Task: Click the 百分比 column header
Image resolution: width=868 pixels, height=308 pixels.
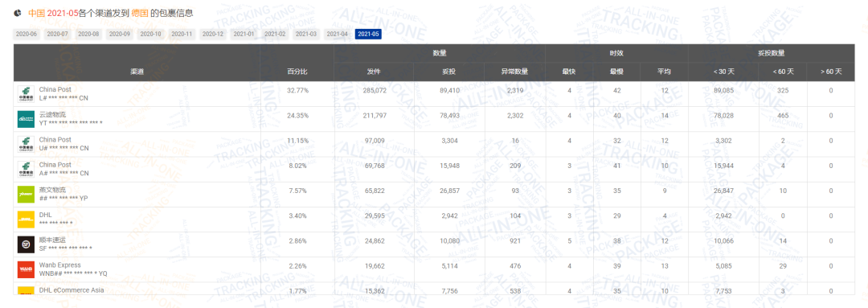Action: (297, 72)
